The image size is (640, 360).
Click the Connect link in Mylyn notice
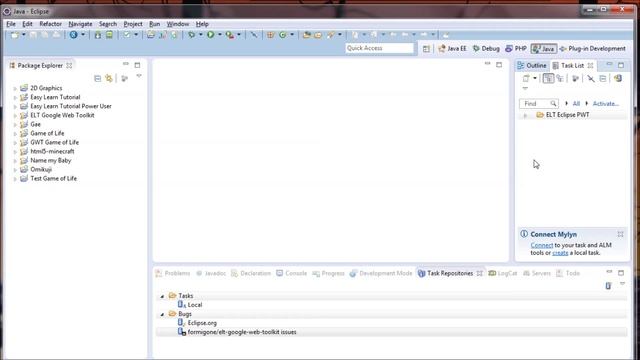click(542, 245)
